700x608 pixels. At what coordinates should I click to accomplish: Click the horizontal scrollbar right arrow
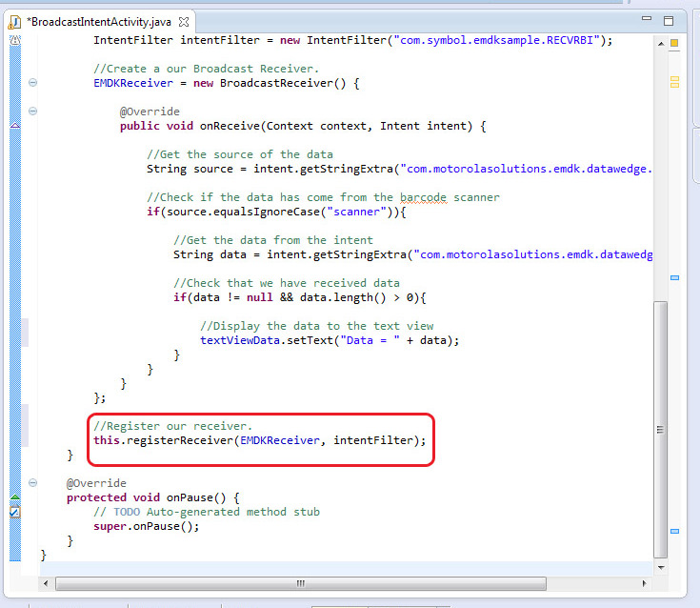[644, 582]
